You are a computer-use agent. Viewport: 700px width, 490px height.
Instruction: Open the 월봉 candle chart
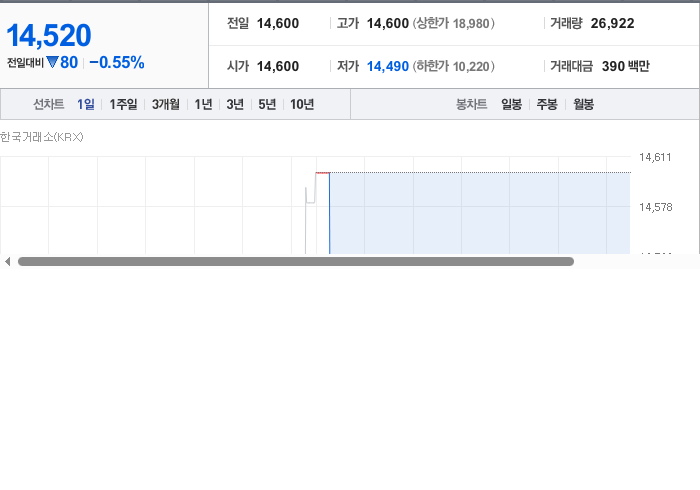tap(583, 104)
